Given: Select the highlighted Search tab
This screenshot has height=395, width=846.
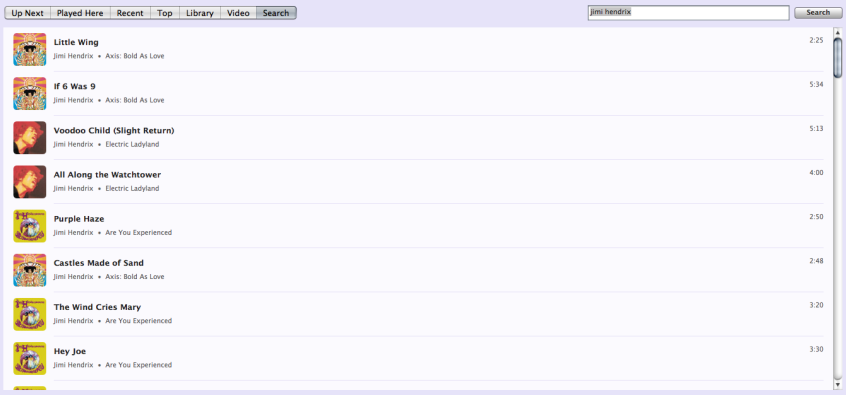Looking at the screenshot, I should pos(276,13).
